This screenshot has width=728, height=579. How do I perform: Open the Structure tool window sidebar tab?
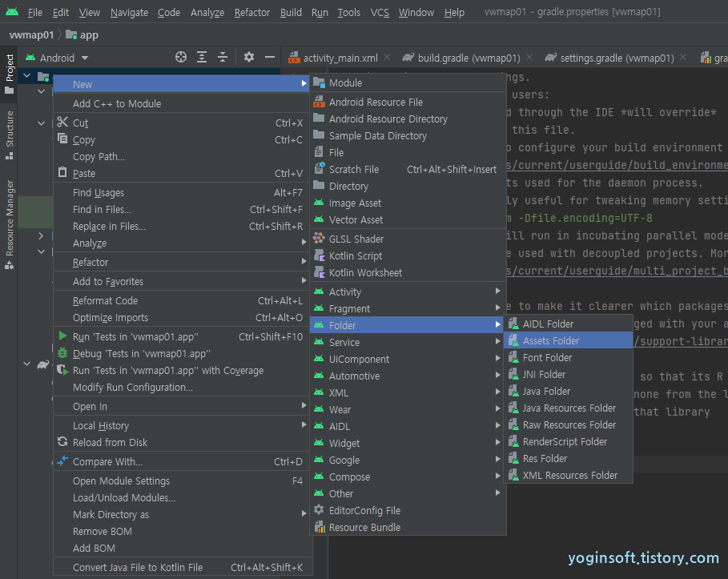10,135
